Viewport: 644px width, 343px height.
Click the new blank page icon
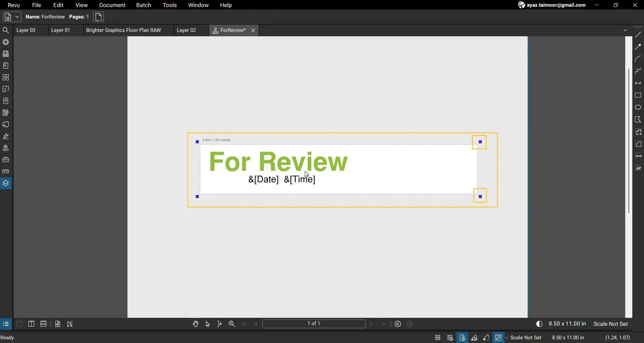click(99, 17)
